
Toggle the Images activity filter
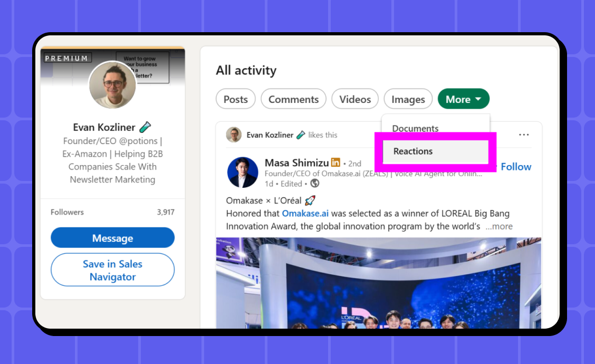408,99
